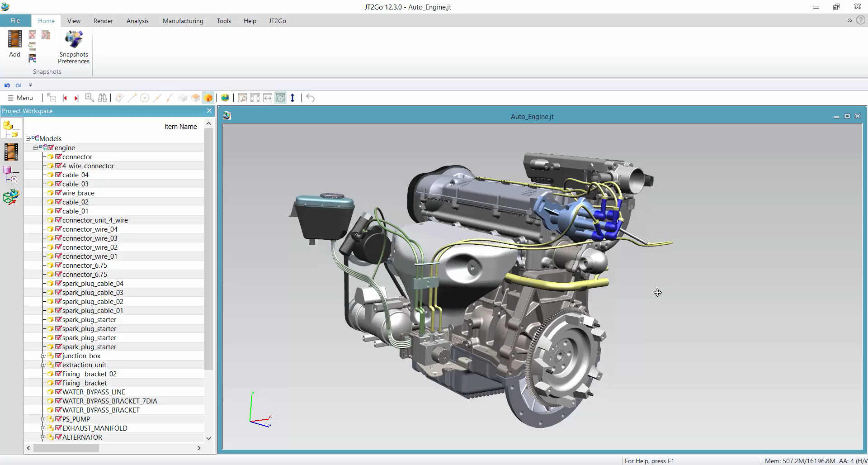
Task: Open the snapshots filmstrip sidebar tab
Action: 11,152
